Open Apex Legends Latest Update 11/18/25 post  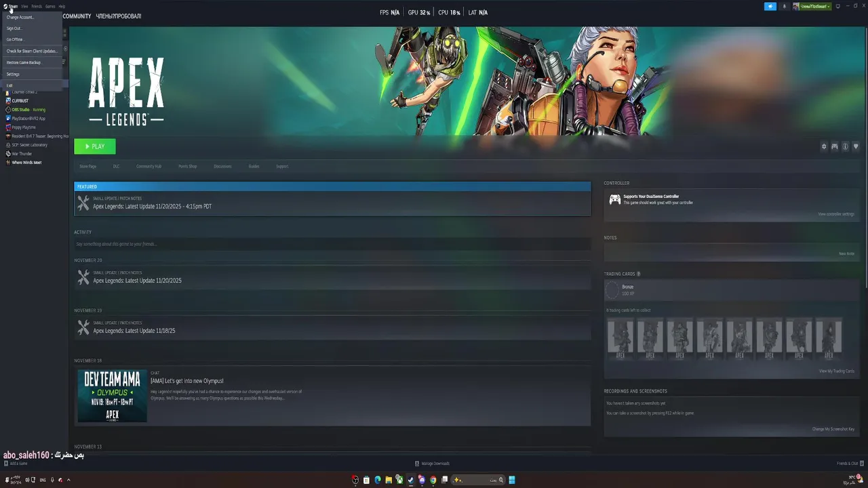[x=332, y=327]
